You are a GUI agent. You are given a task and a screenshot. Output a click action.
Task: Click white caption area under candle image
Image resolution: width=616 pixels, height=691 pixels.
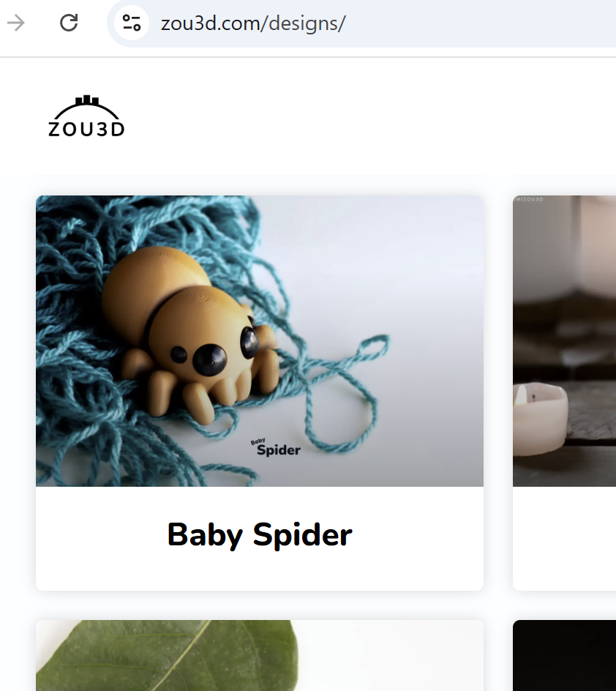pyautogui.click(x=564, y=538)
